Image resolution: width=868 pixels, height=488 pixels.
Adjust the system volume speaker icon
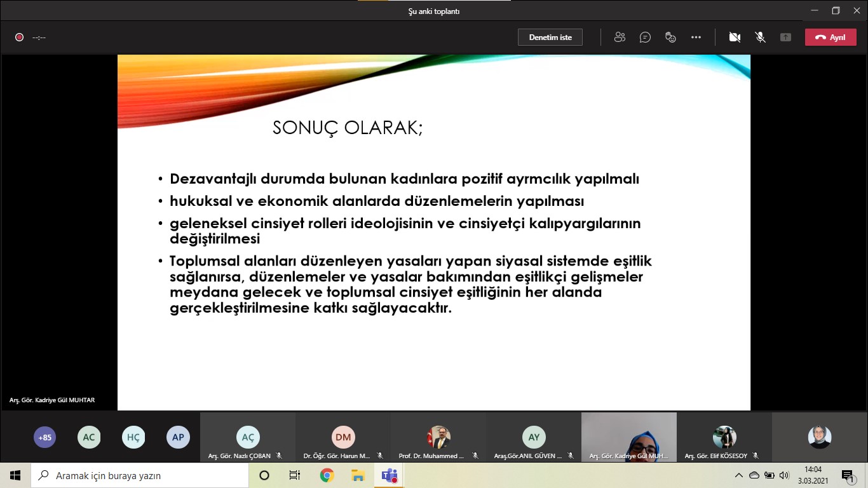tap(784, 475)
